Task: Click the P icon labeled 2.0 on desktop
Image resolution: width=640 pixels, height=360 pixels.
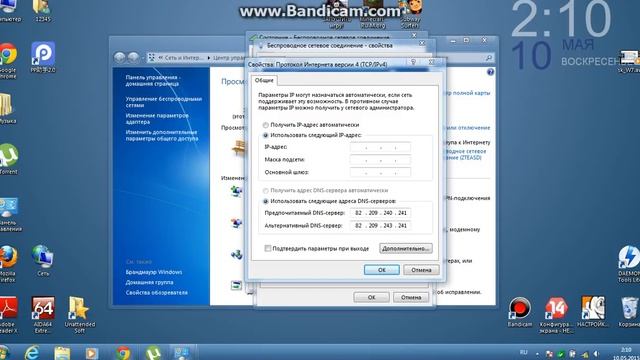Action: [x=43, y=57]
